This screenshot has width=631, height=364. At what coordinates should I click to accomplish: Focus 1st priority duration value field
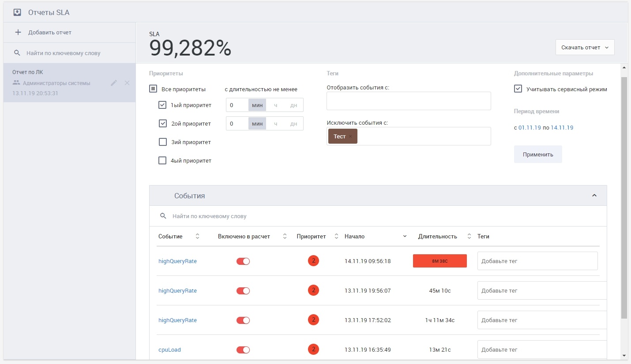237,105
